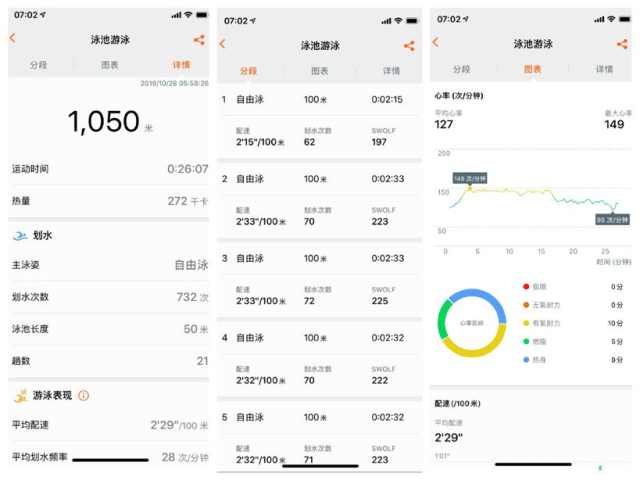Tap segment 1 stroke count 62
The height and width of the screenshot is (480, 640).
coord(309,142)
